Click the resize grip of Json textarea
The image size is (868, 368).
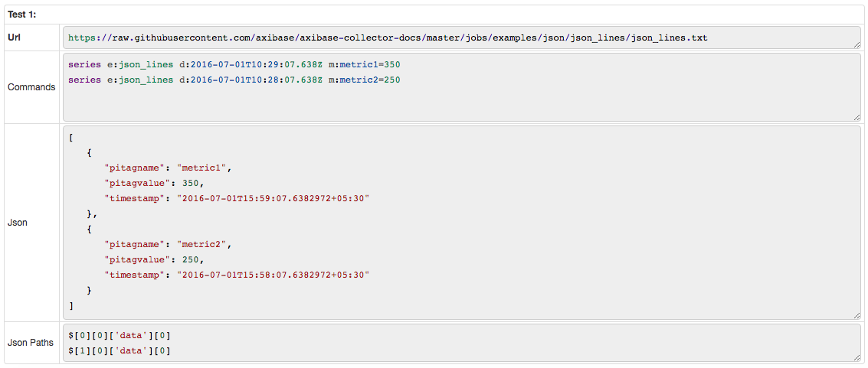[x=857, y=315]
